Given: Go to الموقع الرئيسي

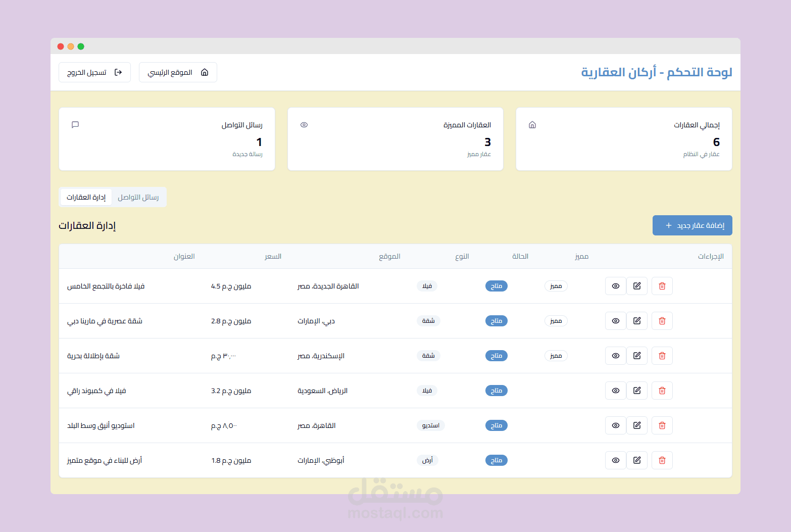Looking at the screenshot, I should (x=178, y=72).
